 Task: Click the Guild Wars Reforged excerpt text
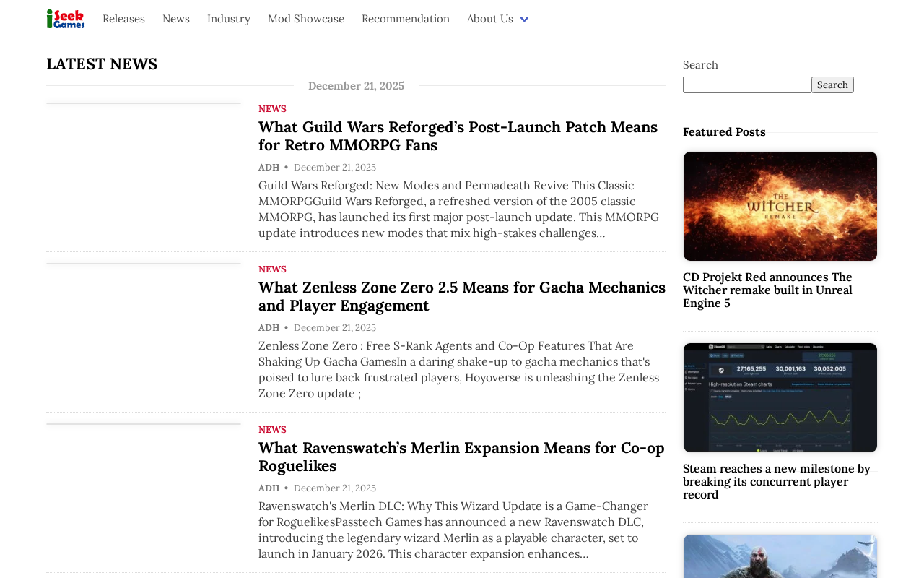click(x=459, y=209)
